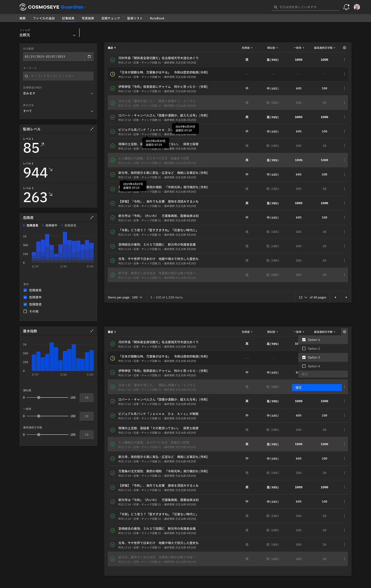The image size is (371, 588).
Task: Expand the 定期検査の統計 dropdown showing 含みます
Action: [58, 94]
